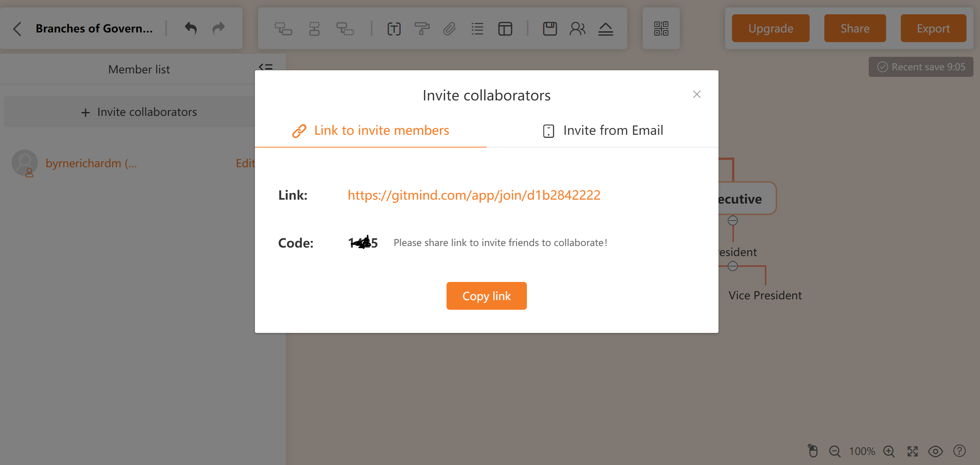Toggle presentation eye icon at bottom right
This screenshot has height=465, width=980.
coord(936,451)
